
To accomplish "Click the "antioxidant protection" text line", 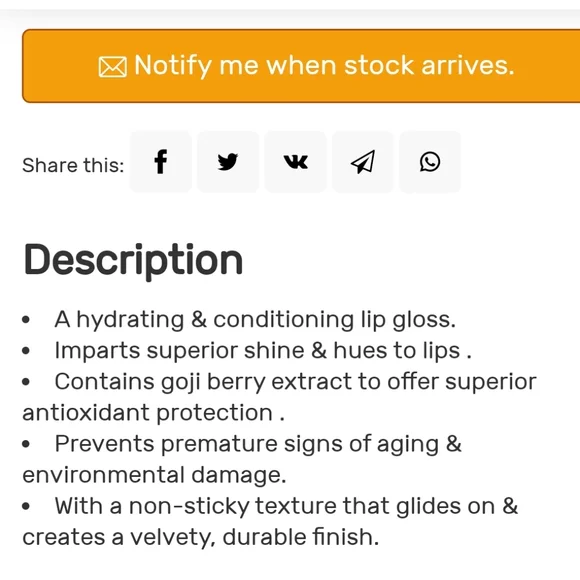I will (x=154, y=413).
